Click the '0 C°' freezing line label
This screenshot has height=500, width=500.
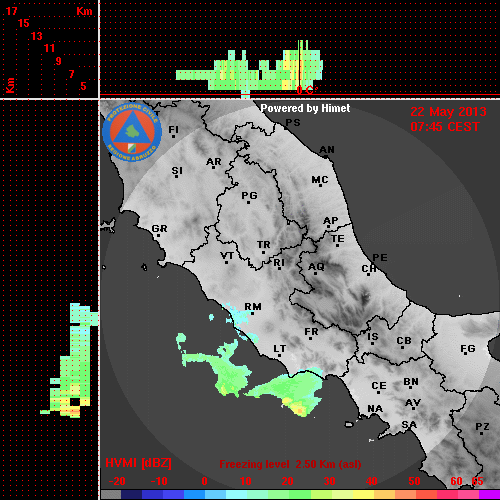[307, 90]
